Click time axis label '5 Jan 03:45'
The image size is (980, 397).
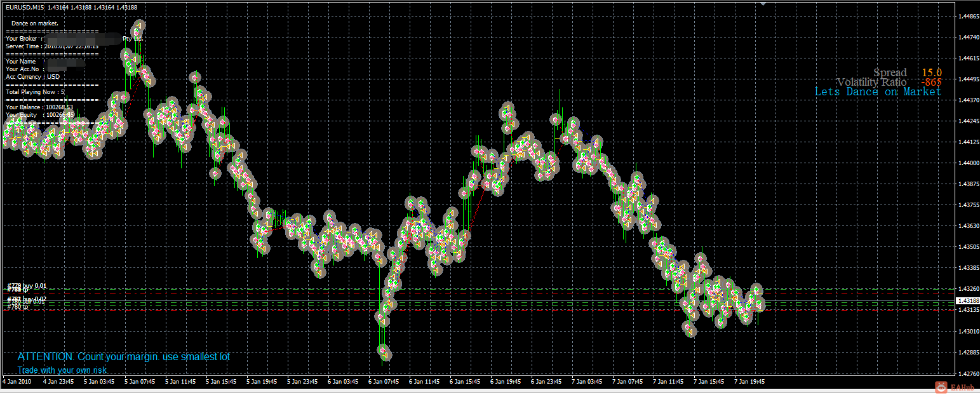99,382
